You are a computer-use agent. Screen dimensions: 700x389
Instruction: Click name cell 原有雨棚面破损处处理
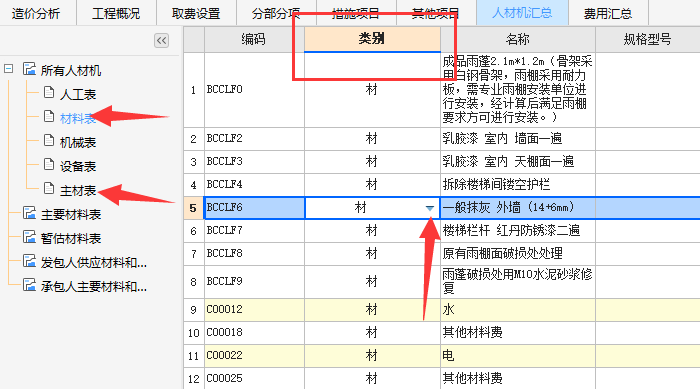[x=518, y=254]
